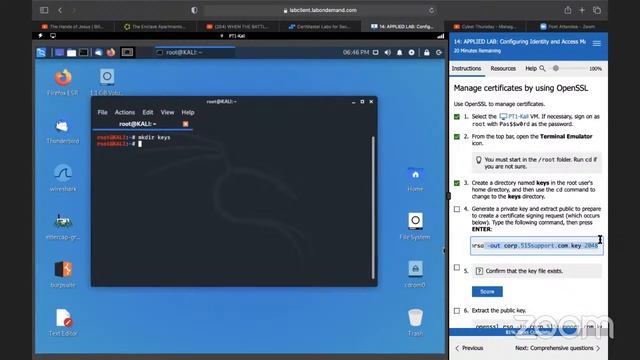Click the browser share icon
This screenshot has width=640, height=360.
pyautogui.click(x=568, y=10)
